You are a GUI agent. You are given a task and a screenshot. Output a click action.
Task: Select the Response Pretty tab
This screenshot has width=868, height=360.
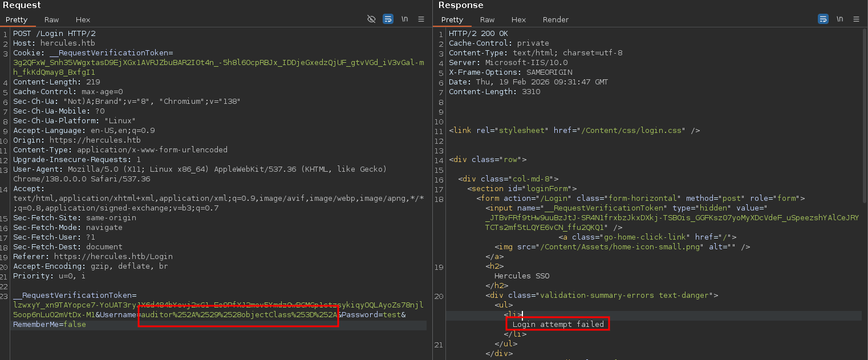click(452, 19)
